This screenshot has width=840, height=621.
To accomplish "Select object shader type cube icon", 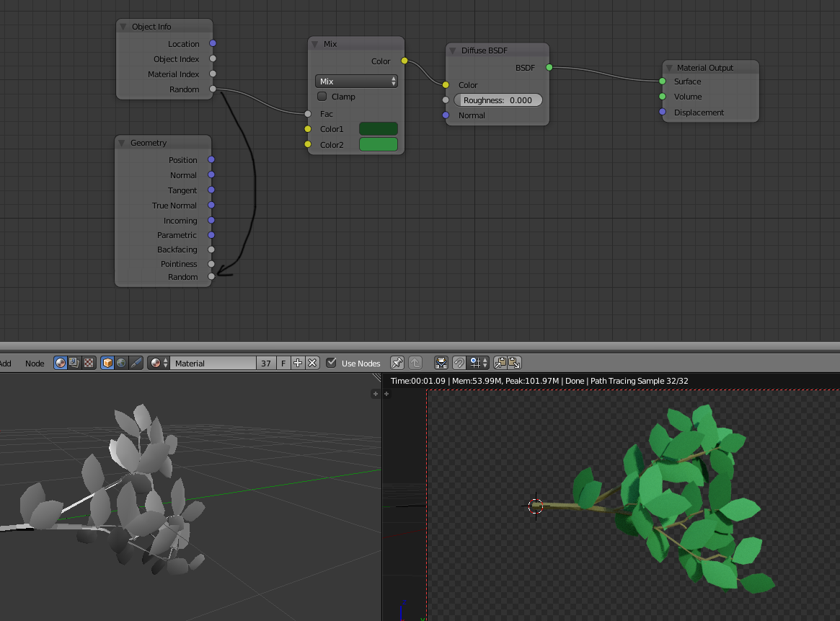I will pos(107,363).
